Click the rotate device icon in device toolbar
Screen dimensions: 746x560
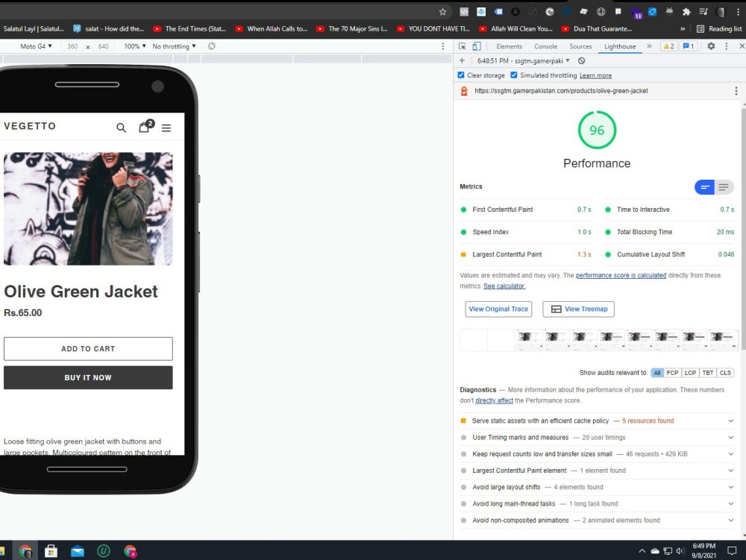[212, 46]
